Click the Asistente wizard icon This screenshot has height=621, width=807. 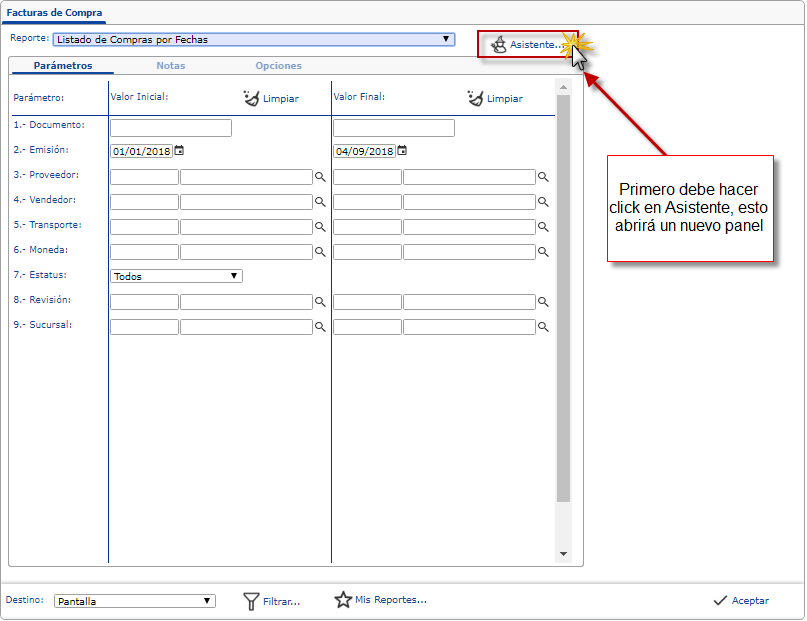click(x=499, y=45)
